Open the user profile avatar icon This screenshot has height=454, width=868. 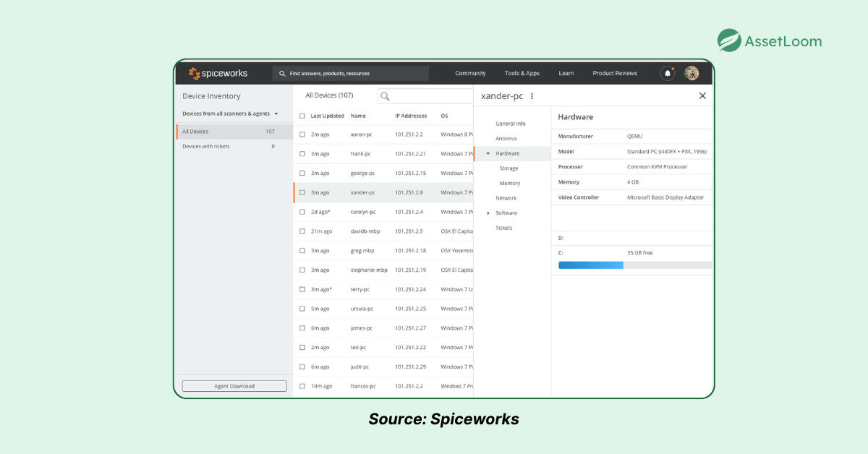point(691,73)
